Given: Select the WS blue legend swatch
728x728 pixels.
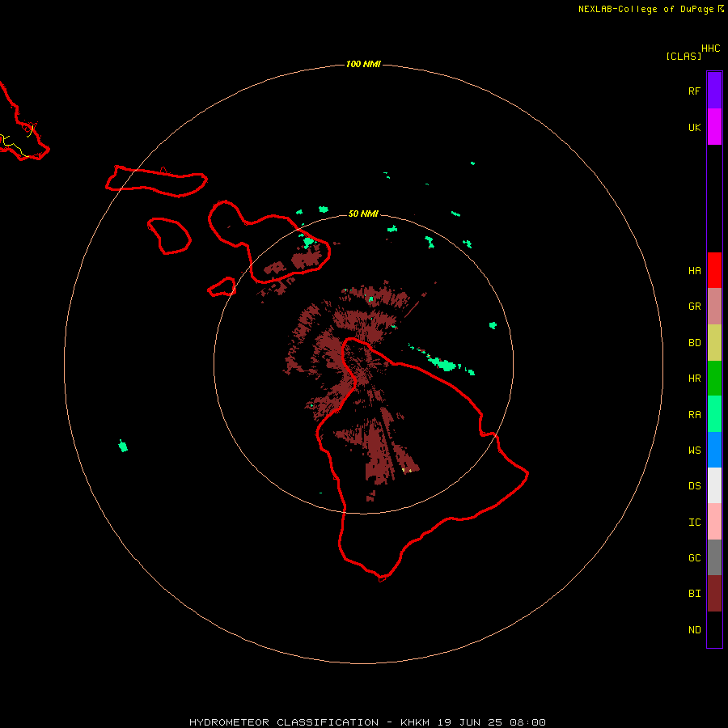Looking at the screenshot, I should point(714,450).
